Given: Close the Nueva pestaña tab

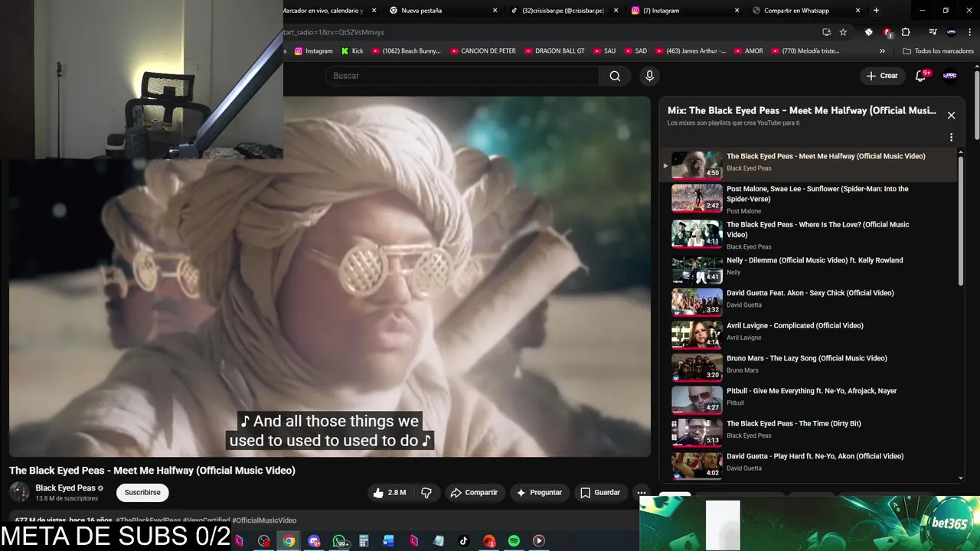Looking at the screenshot, I should (495, 11).
